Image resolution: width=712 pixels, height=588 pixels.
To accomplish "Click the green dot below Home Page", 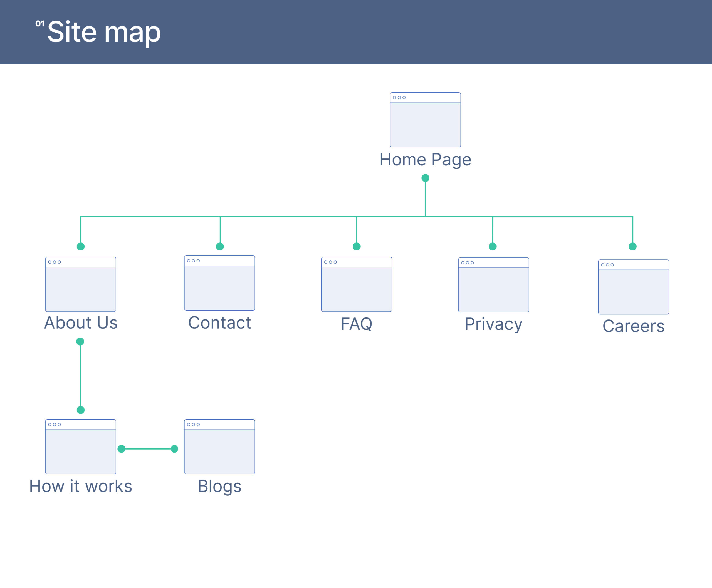I will pyautogui.click(x=425, y=178).
